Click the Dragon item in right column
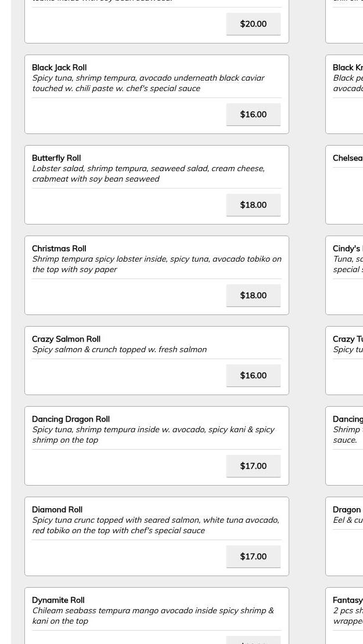The image size is (363, 644). [x=344, y=537]
